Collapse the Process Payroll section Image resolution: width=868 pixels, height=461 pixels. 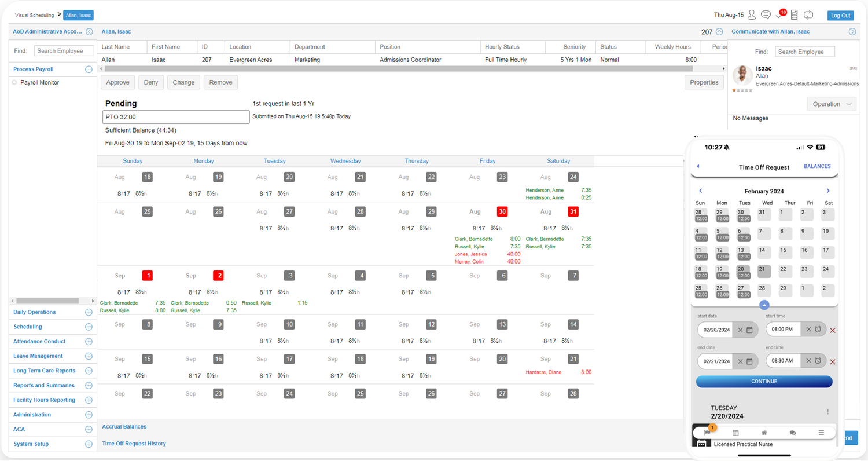coord(89,69)
